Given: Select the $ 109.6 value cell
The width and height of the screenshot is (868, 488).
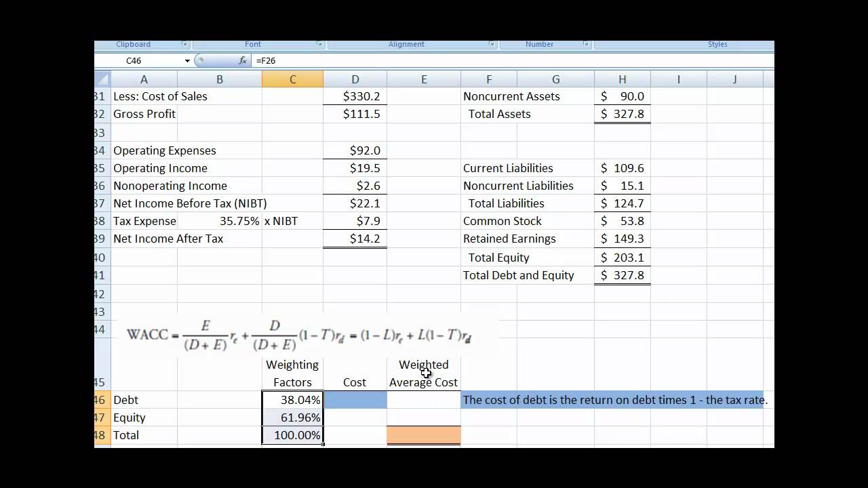Looking at the screenshot, I should 622,168.
